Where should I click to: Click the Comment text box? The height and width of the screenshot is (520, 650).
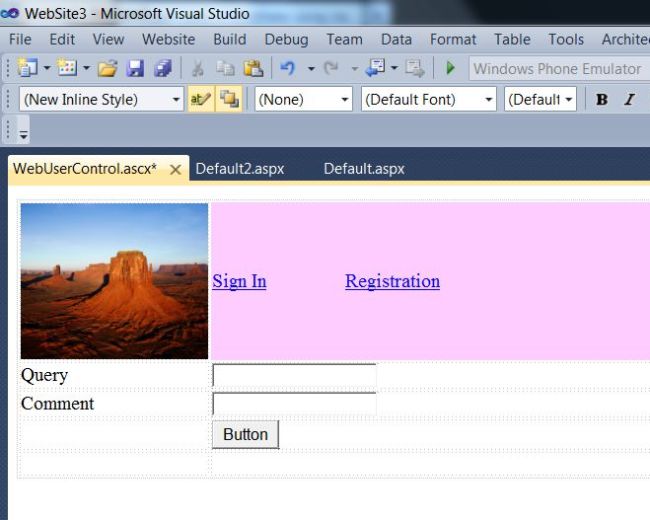[x=294, y=404]
